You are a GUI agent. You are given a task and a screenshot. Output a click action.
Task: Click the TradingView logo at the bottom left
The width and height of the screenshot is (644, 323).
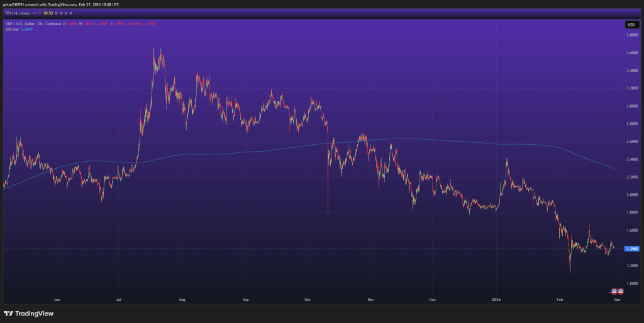tap(28, 314)
